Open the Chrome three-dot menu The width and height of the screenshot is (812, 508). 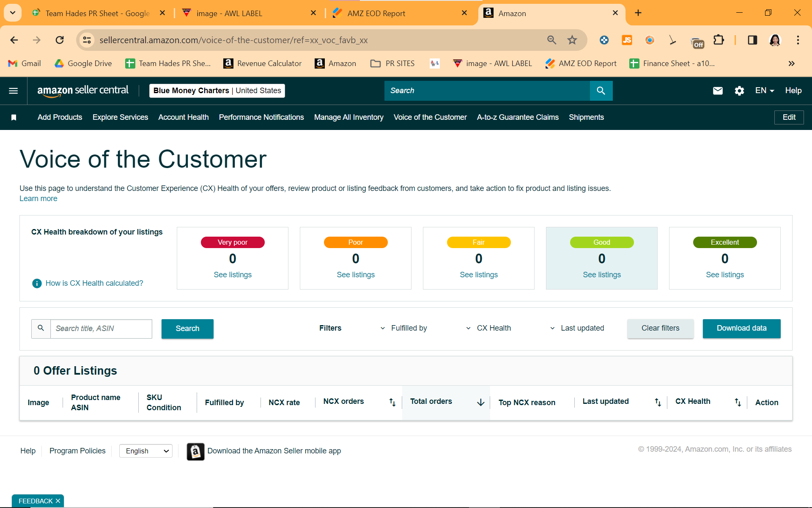(798, 40)
